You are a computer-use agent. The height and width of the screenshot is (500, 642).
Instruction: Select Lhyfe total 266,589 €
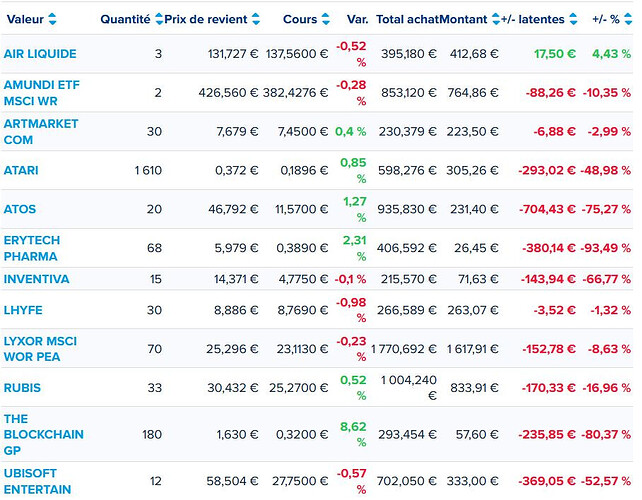coord(407,310)
